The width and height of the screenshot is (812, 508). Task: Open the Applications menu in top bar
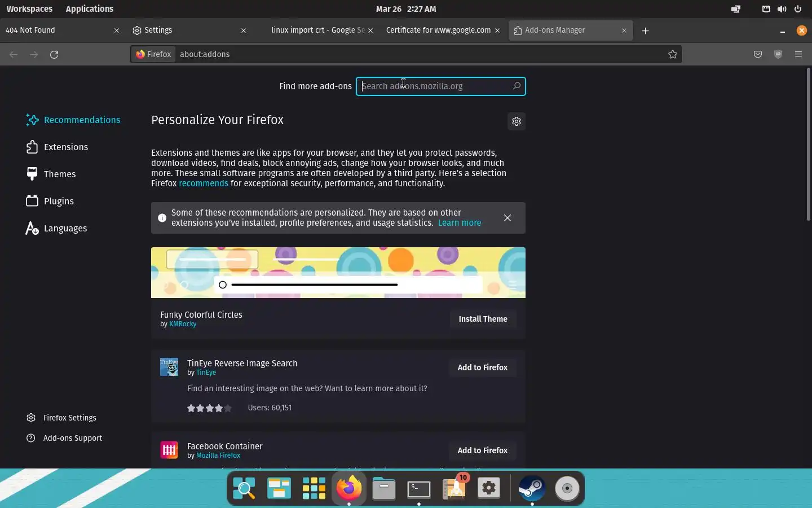point(89,9)
